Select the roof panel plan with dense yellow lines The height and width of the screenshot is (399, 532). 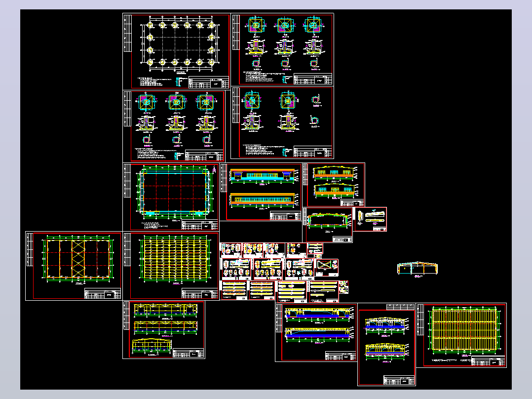tap(461, 335)
